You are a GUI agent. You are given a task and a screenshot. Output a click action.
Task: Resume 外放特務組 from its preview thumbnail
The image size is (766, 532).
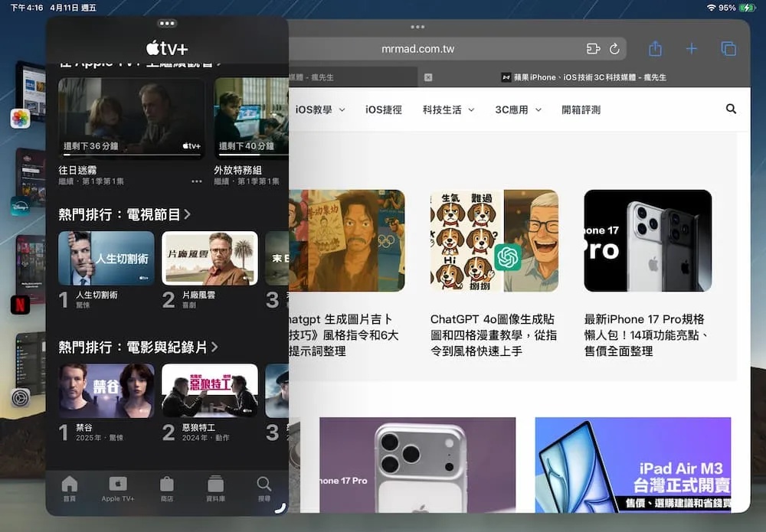251,118
